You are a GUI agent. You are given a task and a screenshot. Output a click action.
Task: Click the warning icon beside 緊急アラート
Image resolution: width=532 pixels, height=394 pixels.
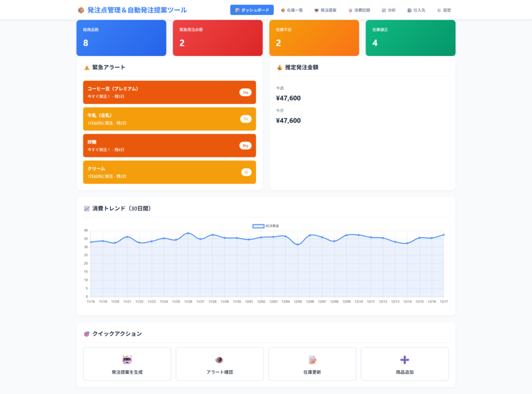(x=87, y=68)
